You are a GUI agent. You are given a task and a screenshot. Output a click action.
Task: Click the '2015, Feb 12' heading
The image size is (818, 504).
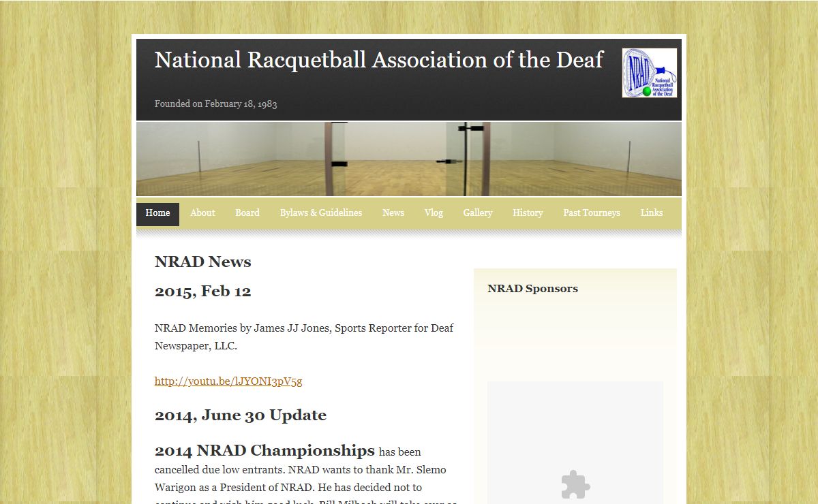click(x=203, y=292)
